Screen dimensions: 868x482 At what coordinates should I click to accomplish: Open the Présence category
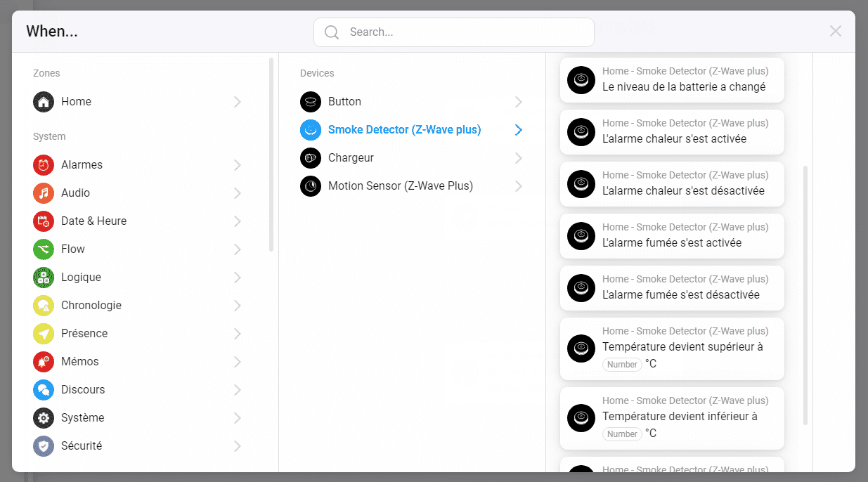(138, 334)
